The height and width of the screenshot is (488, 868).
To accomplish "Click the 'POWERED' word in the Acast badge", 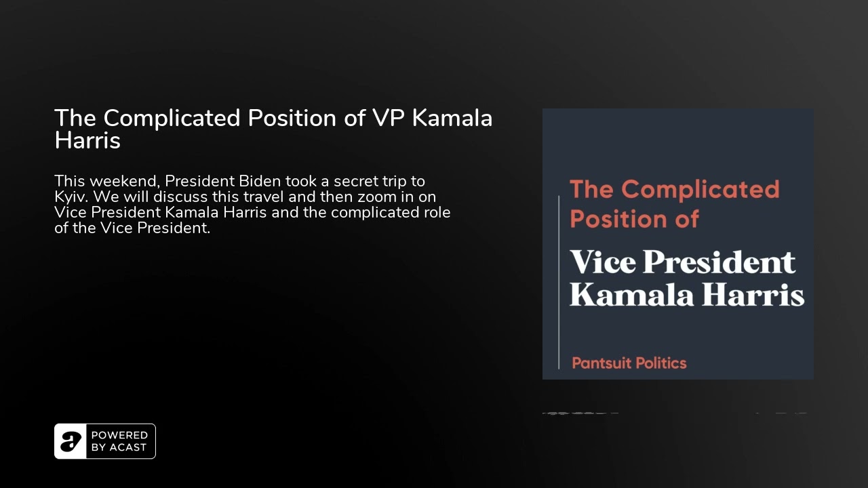I will pyautogui.click(x=119, y=435).
